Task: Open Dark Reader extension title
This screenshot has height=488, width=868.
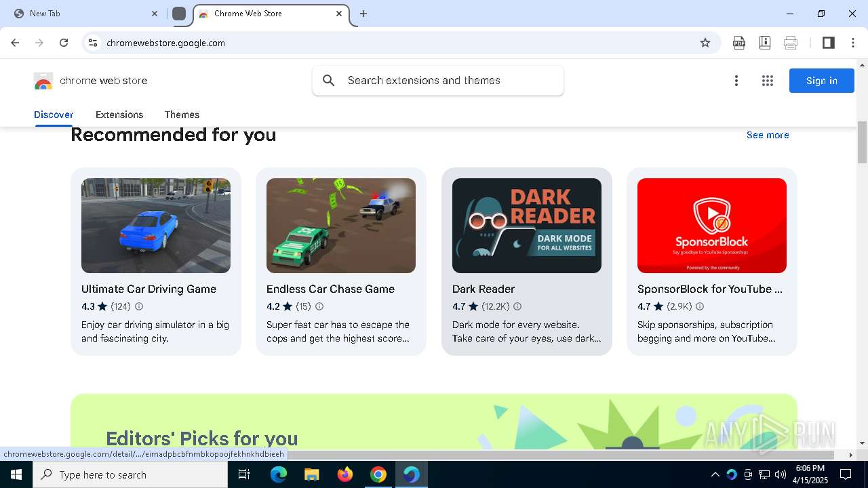Action: click(x=484, y=289)
